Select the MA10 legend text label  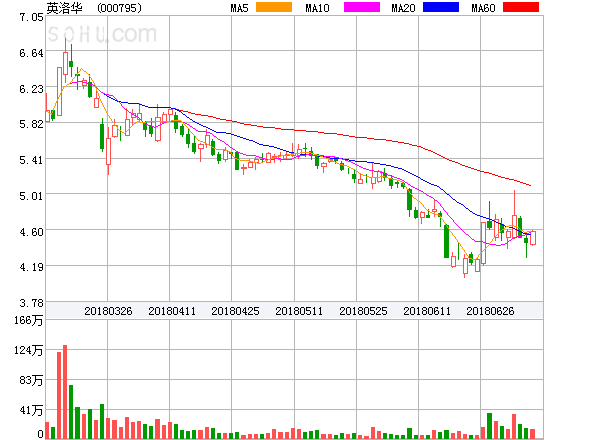[317, 8]
